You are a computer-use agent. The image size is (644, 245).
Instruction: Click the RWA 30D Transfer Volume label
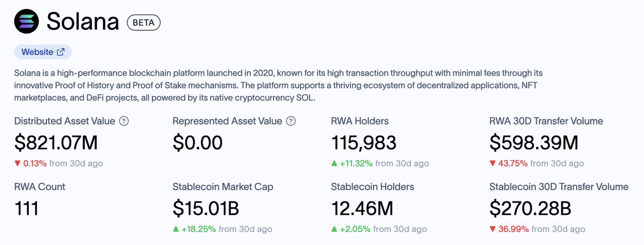coord(546,121)
